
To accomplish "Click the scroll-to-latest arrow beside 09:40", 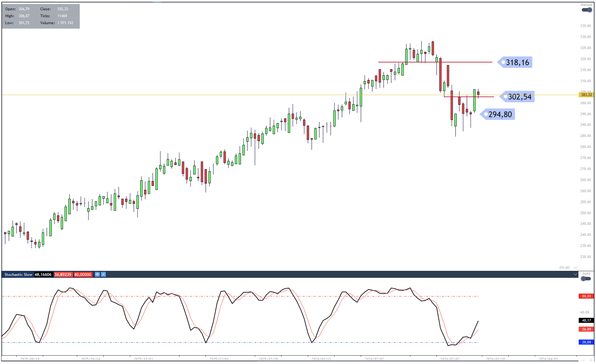I will pos(575,268).
